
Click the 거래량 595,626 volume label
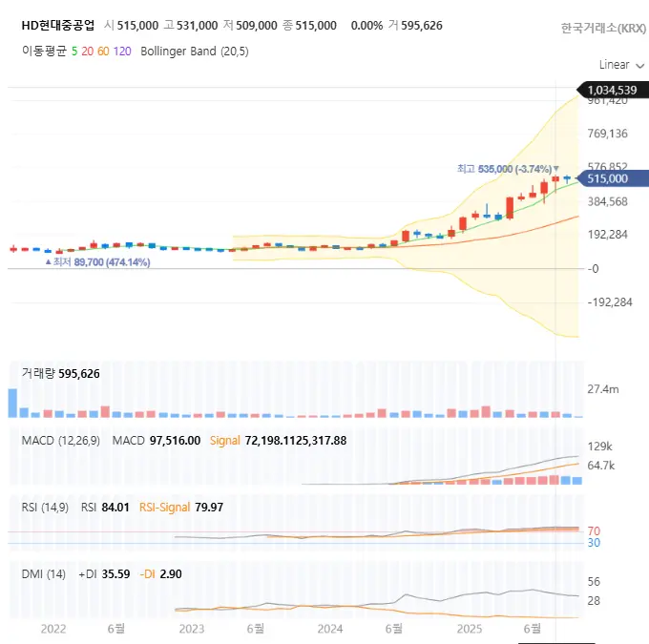(x=61, y=373)
